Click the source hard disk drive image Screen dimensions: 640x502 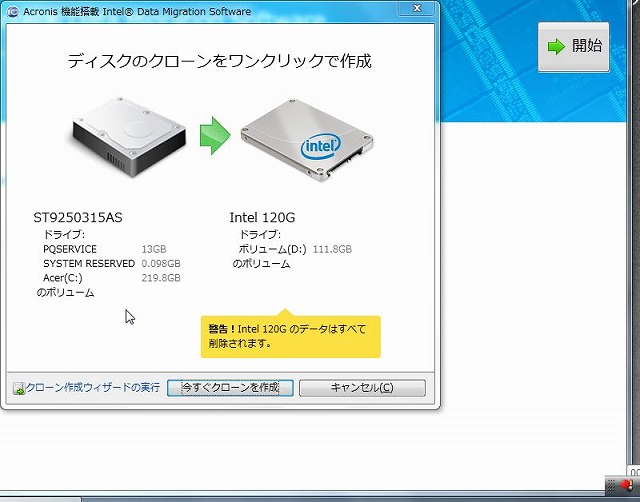129,137
